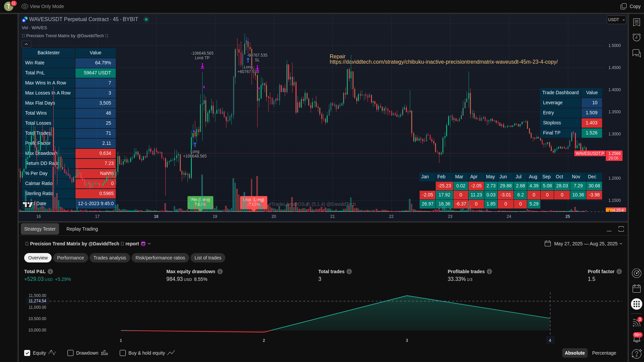Click the Loss (Long) -7.02% trade label

coord(254,202)
